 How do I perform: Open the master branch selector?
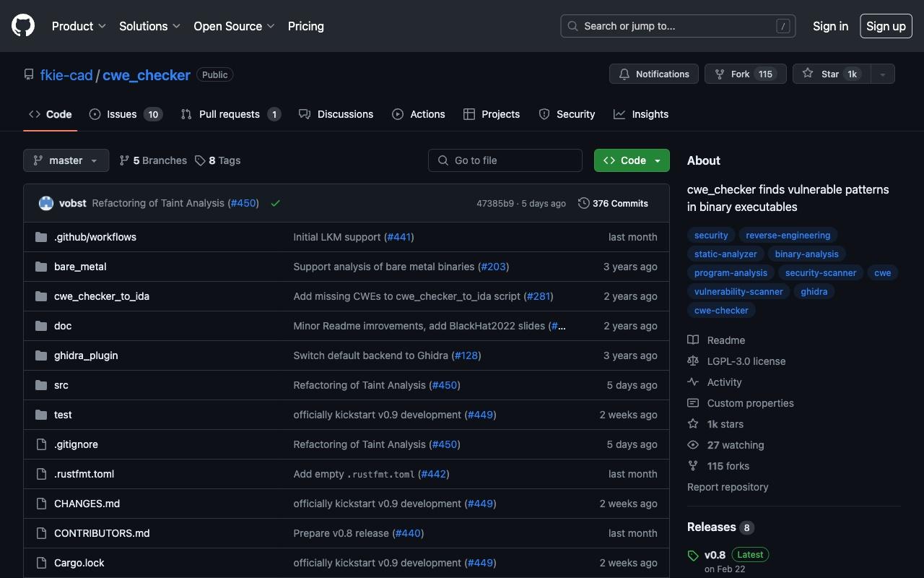(x=66, y=160)
